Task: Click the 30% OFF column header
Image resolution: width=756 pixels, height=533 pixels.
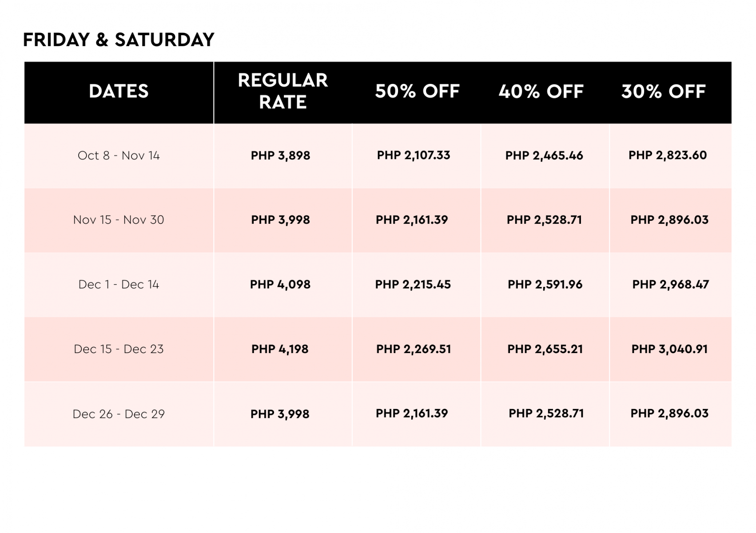Action: tap(663, 91)
